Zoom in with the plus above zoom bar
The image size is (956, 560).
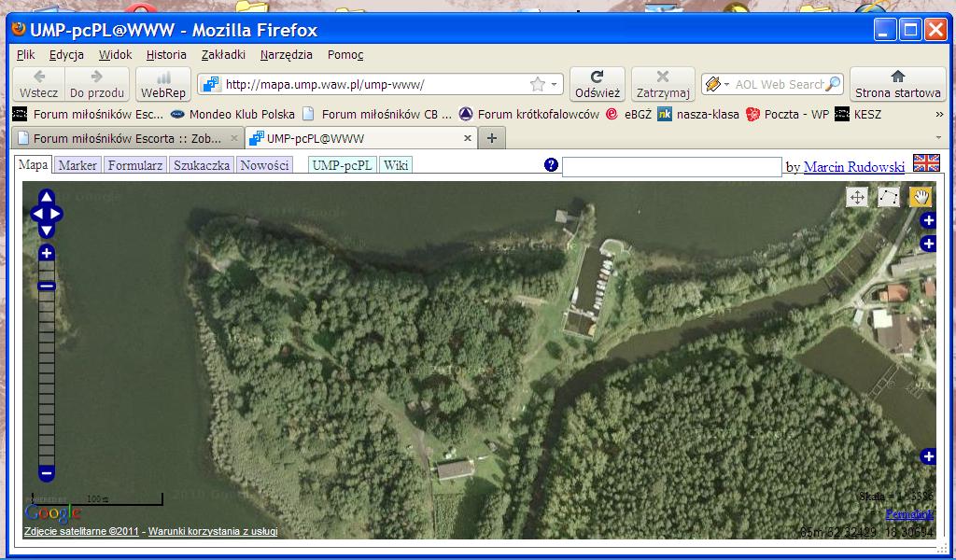[x=47, y=253]
